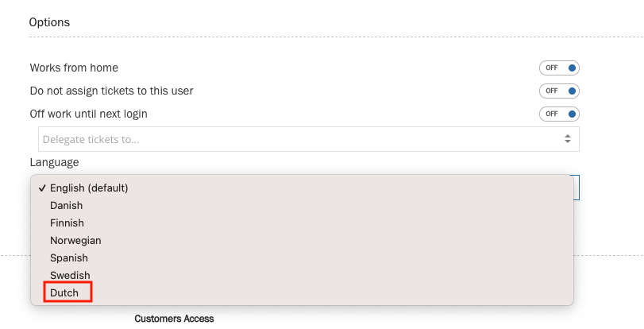Enable Do not assign tickets switch
This screenshot has width=644, height=329.
tap(558, 91)
